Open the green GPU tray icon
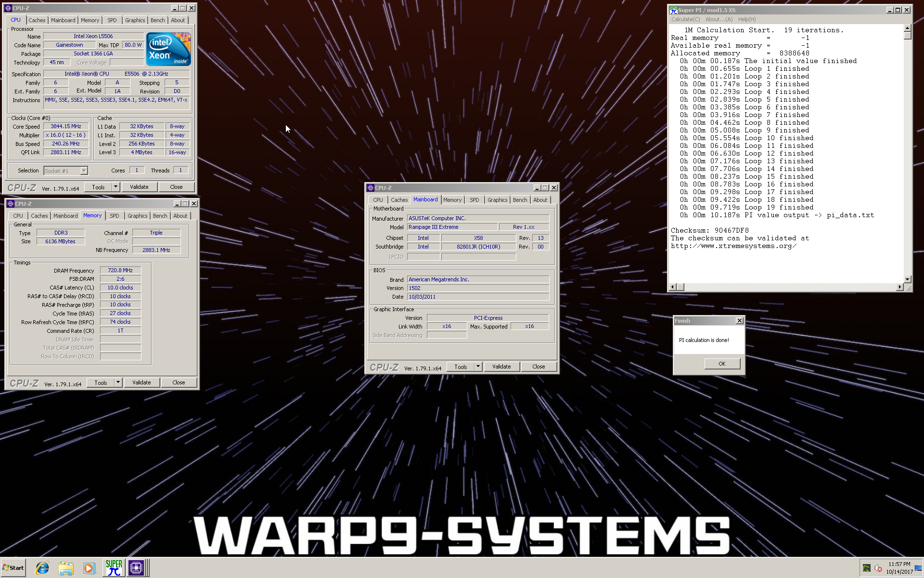Image resolution: width=924 pixels, height=578 pixels. 866,568
